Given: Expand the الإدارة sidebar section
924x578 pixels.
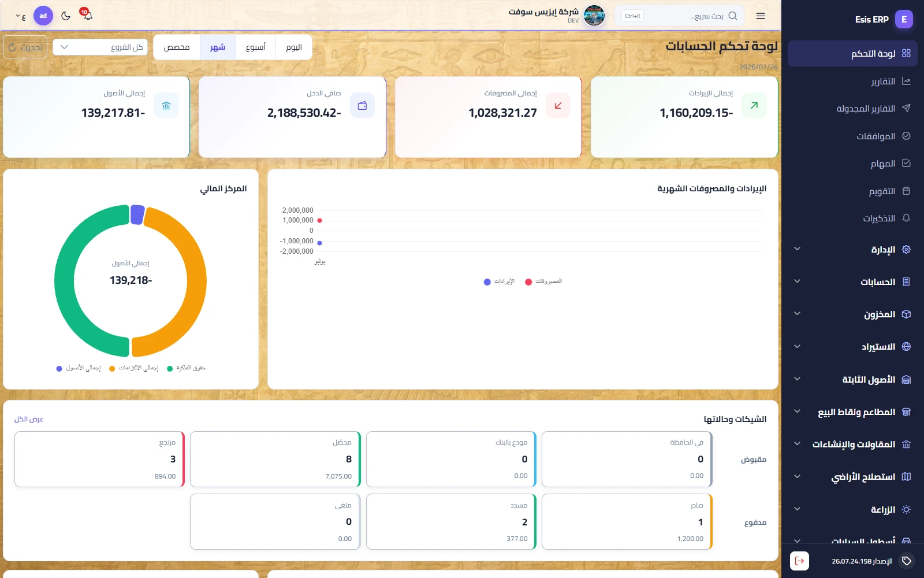Looking at the screenshot, I should (852, 250).
